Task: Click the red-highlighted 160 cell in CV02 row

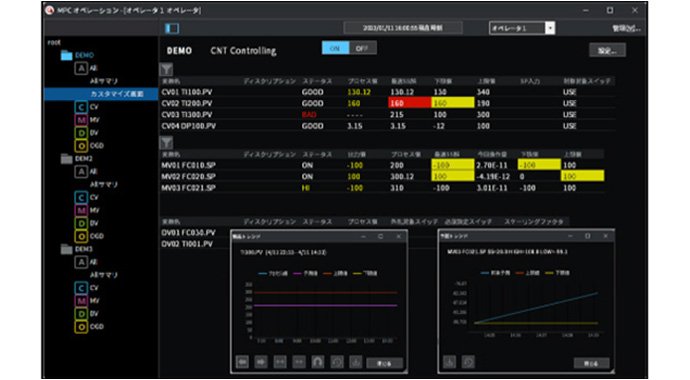Action: point(409,103)
